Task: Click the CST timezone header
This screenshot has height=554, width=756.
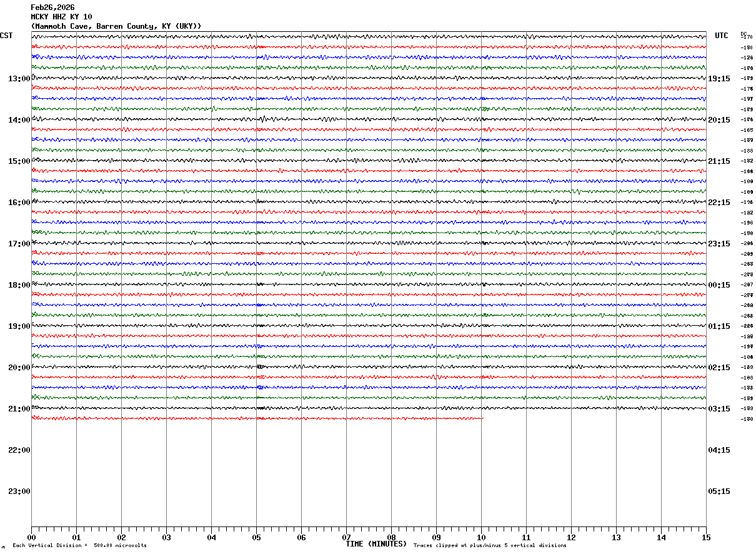Action: [6, 36]
